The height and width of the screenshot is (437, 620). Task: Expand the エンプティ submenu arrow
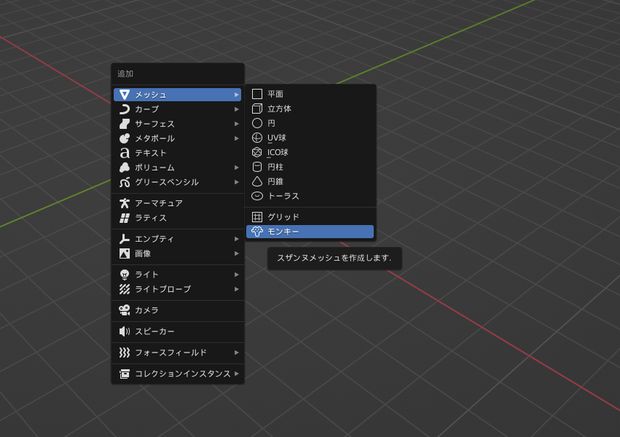click(236, 239)
